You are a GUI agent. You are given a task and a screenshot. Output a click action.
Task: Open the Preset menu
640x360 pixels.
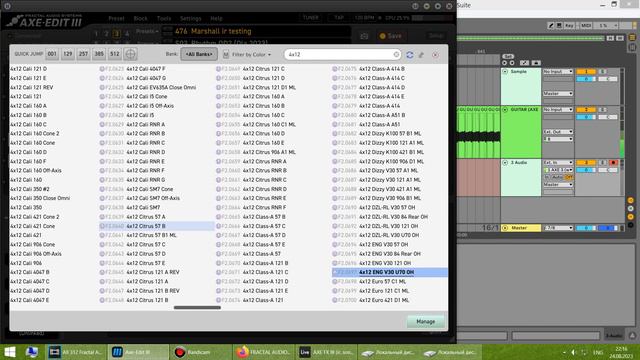click(x=116, y=18)
